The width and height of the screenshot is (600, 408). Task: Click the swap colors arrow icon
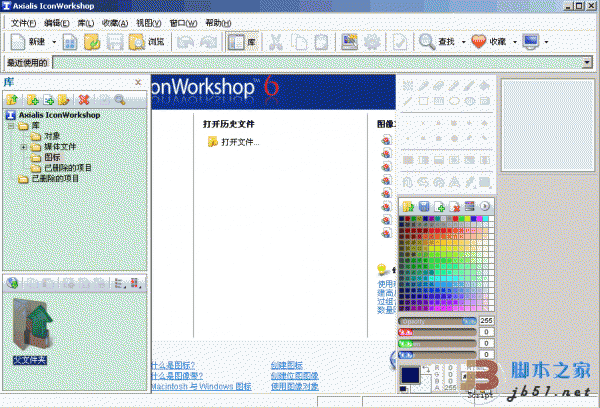click(426, 369)
